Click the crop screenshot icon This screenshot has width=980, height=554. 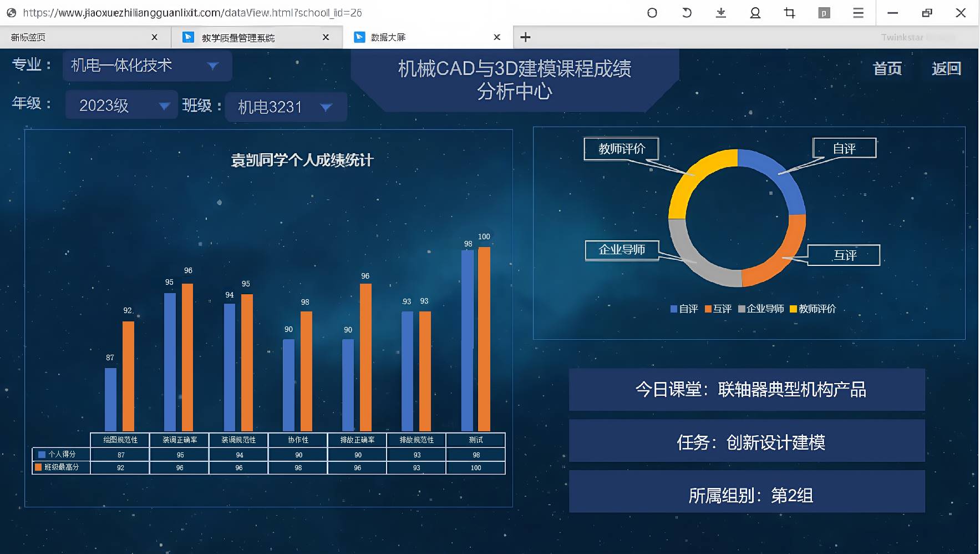[790, 13]
